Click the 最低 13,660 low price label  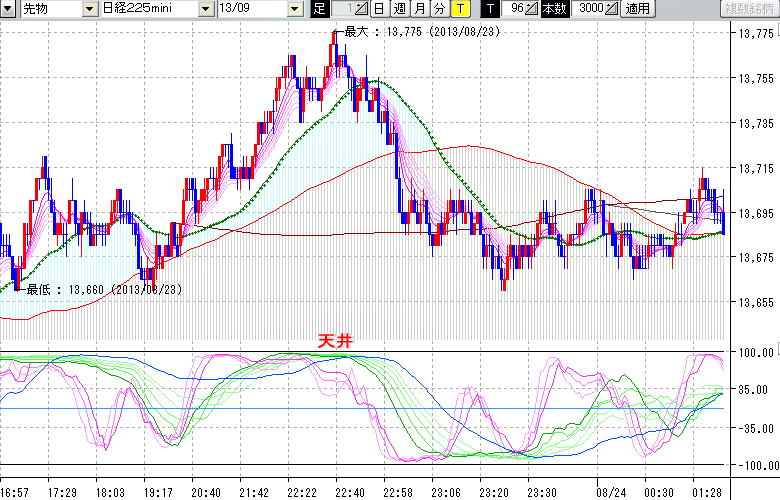coord(98,289)
